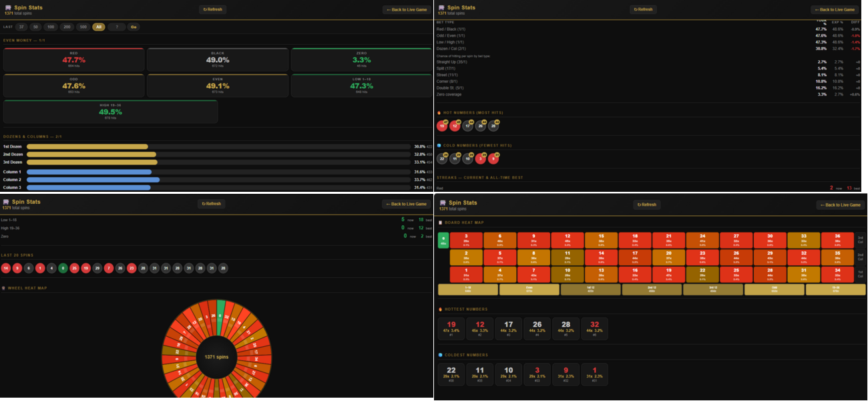Click the Column 2 blue progress bar

point(93,180)
